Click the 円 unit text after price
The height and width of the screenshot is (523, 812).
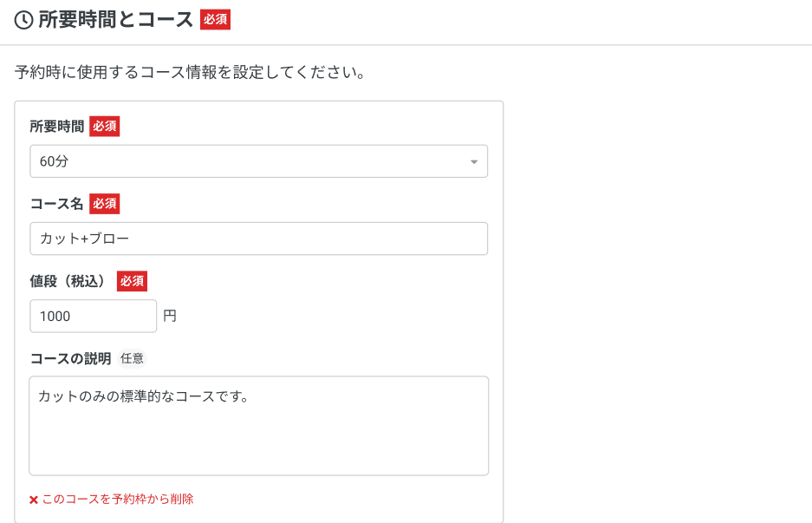point(170,317)
